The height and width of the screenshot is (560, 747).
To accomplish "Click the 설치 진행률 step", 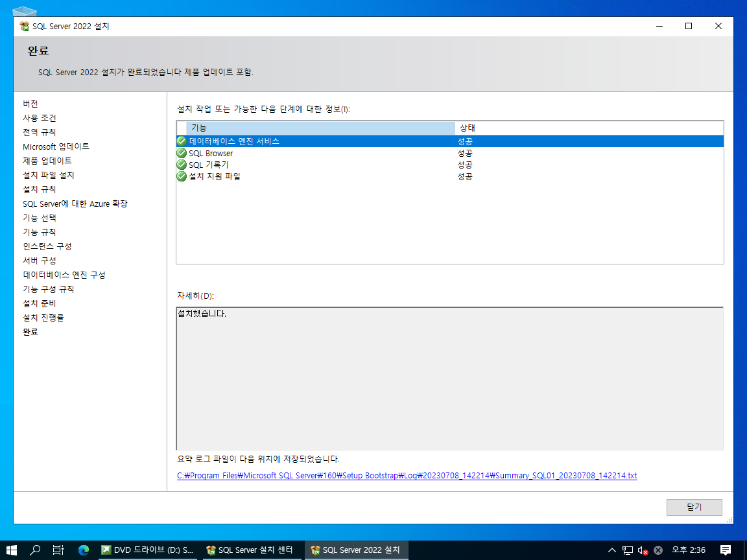I will (x=43, y=318).
